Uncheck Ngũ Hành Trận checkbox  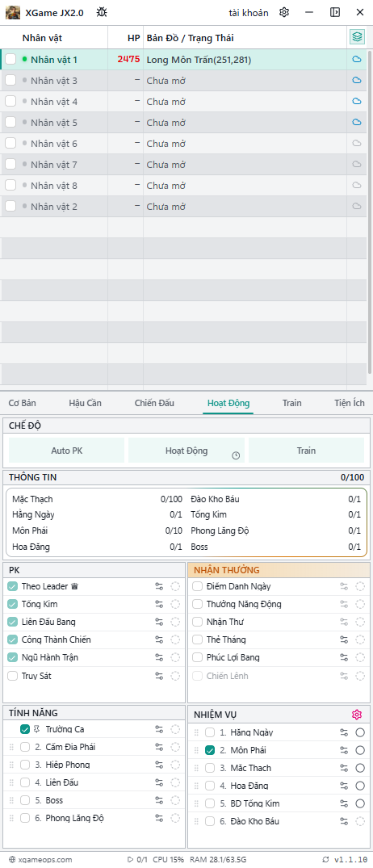[13, 657]
